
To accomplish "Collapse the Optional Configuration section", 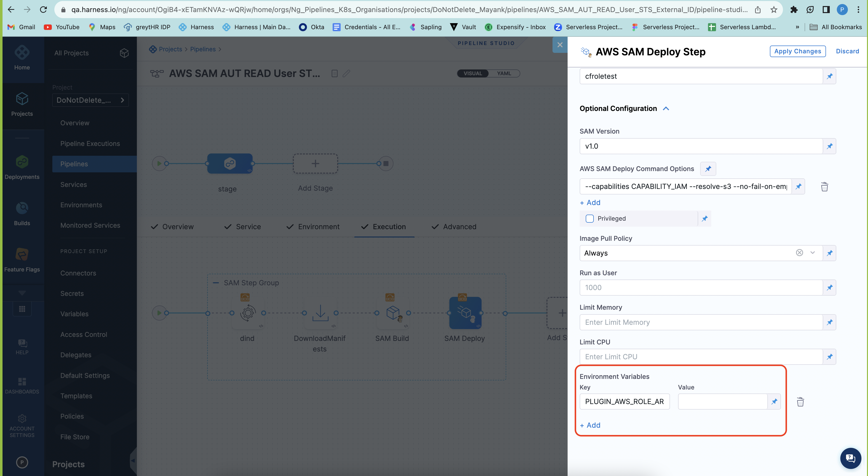I will click(x=665, y=108).
